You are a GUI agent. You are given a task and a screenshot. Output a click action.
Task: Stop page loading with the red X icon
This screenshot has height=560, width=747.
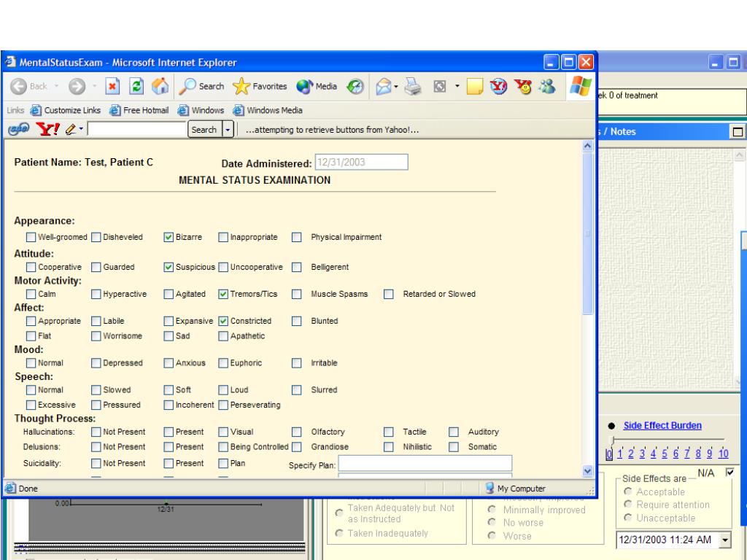point(112,87)
